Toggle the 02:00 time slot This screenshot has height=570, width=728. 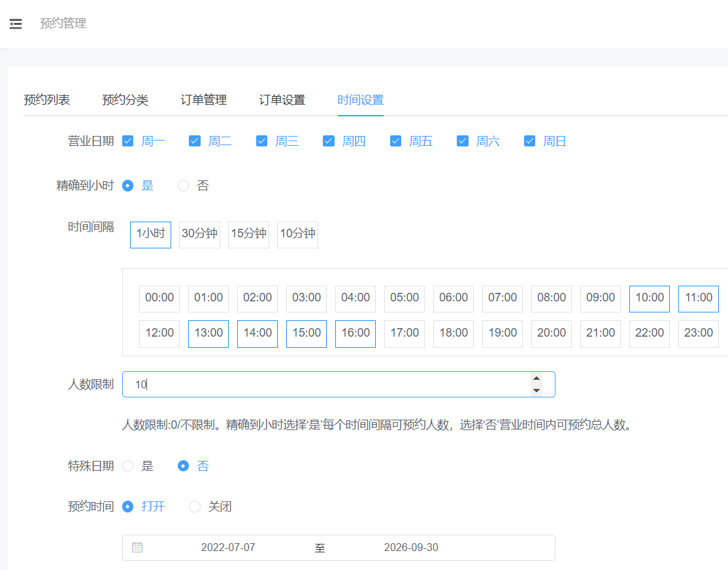[x=257, y=299]
